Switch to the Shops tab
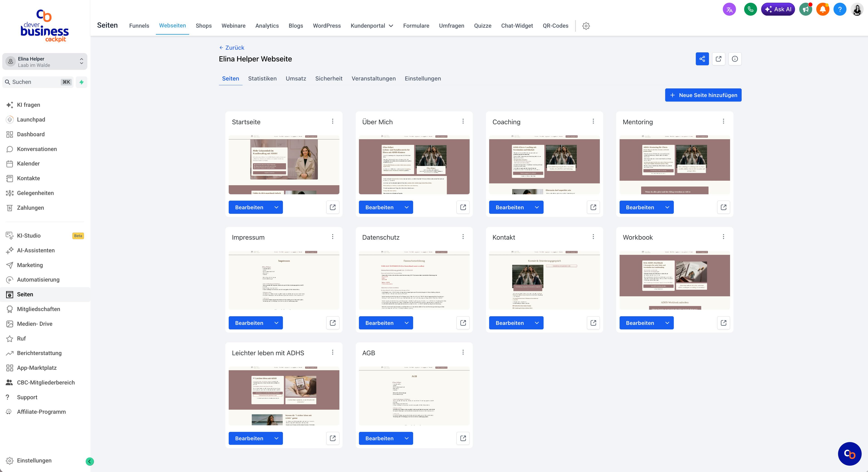The image size is (868, 472). [x=204, y=26]
